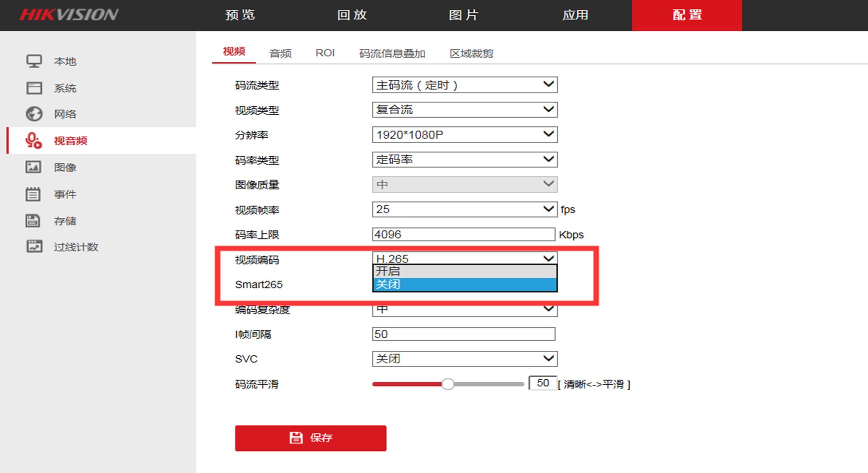Open 网络 (Network) settings via its icon
Image resolution: width=868 pixels, height=473 pixels.
(x=34, y=114)
